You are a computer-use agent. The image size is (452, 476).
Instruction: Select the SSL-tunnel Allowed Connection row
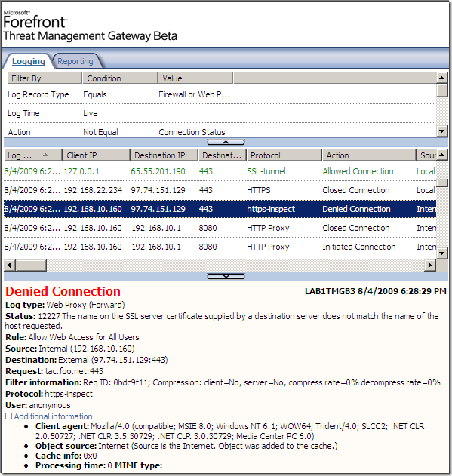pos(220,171)
